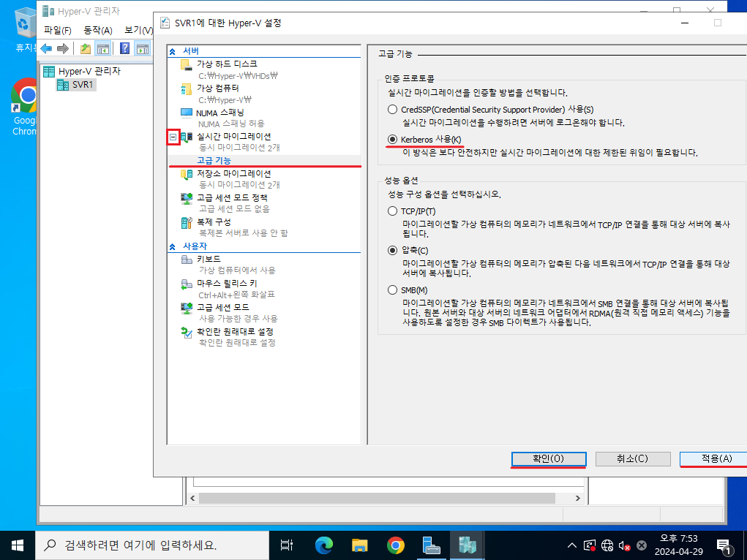747x560 pixels.
Task: Click the horizontal scrollbar thumb in Hyper-V Manager
Action: pos(378,498)
